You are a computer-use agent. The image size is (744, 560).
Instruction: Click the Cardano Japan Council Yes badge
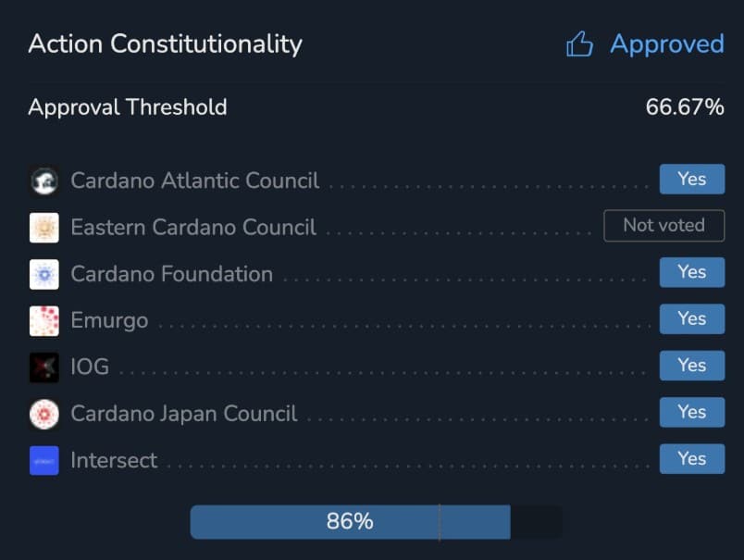pyautogui.click(x=691, y=412)
